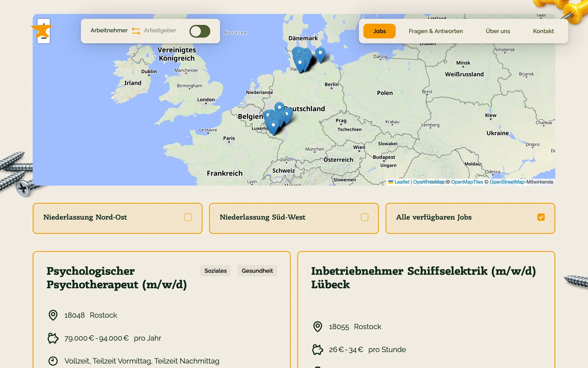Select the Arbeitnehmer label

tap(109, 31)
